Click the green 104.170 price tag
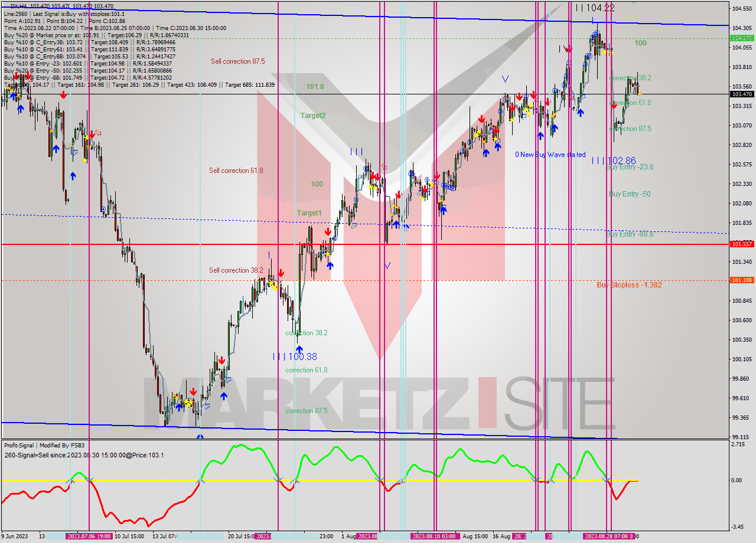The width and height of the screenshot is (756, 543). (x=742, y=38)
